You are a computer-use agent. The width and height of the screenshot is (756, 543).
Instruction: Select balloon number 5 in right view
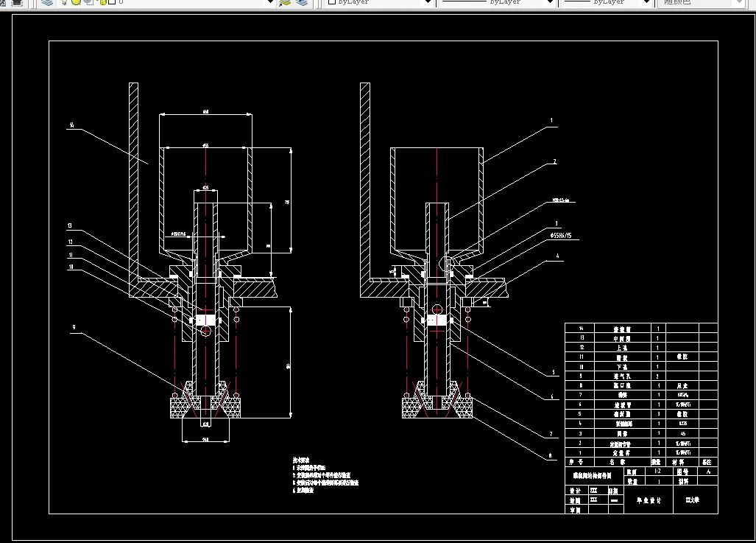(554, 373)
